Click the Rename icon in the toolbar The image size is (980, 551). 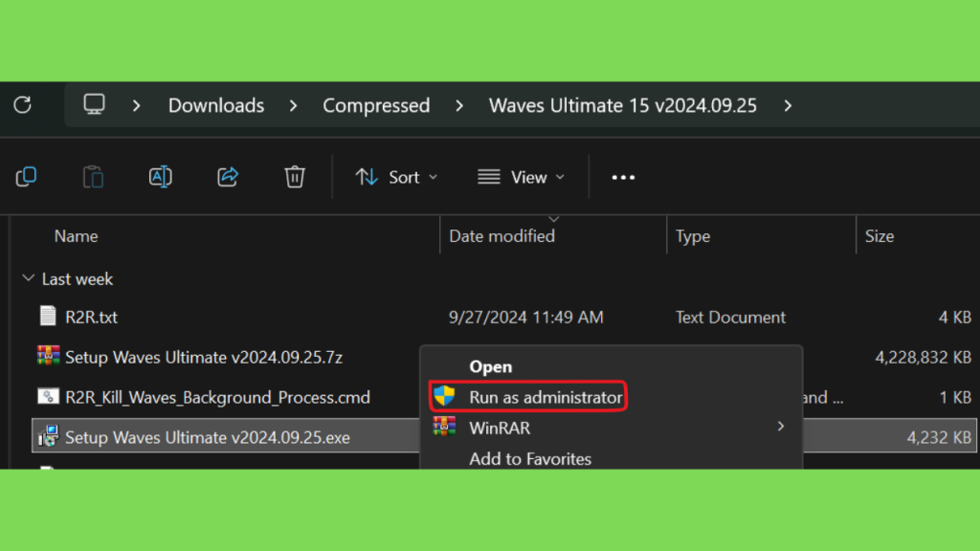click(x=161, y=177)
